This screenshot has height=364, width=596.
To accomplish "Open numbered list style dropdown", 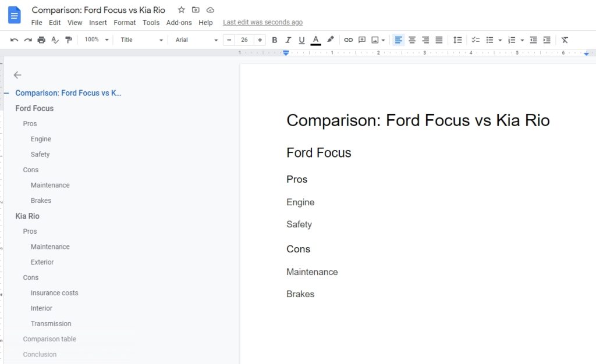I will click(x=522, y=40).
